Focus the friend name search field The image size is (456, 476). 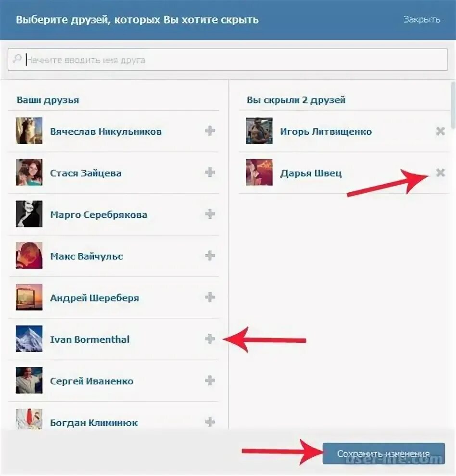point(228,60)
